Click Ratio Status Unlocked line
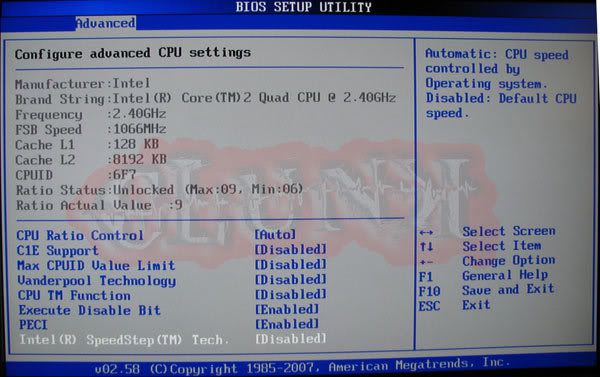The height and width of the screenshot is (377, 600). 160,190
